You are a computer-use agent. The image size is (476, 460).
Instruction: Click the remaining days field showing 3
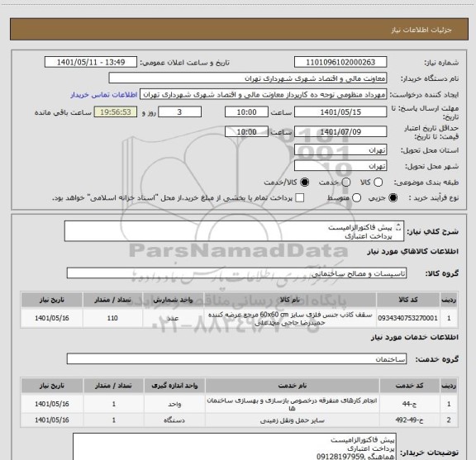[x=179, y=112]
